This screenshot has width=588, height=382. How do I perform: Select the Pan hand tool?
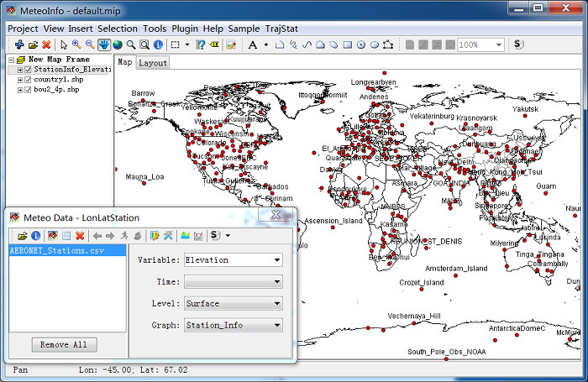(x=103, y=44)
